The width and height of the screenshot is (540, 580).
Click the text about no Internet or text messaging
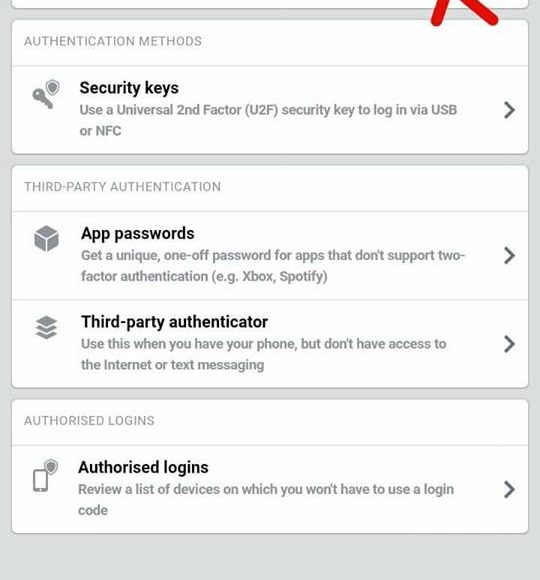coord(264,354)
